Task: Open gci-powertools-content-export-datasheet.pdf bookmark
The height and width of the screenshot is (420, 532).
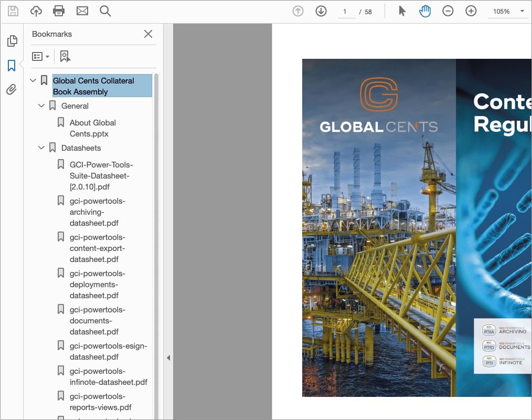Action: (98, 248)
